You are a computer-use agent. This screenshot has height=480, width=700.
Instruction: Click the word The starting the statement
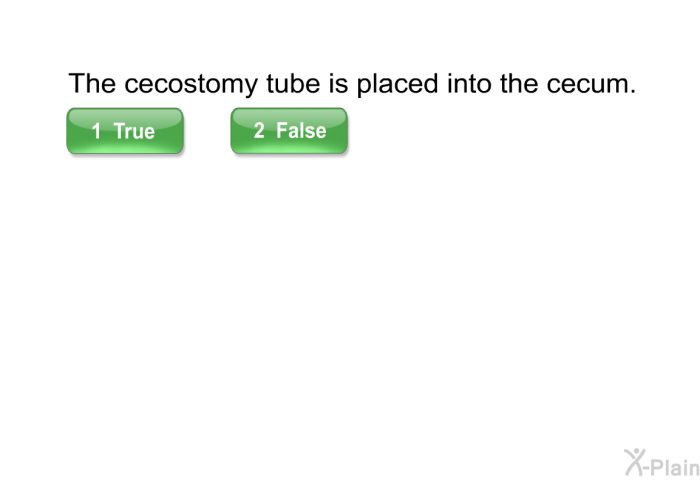pyautogui.click(x=92, y=83)
